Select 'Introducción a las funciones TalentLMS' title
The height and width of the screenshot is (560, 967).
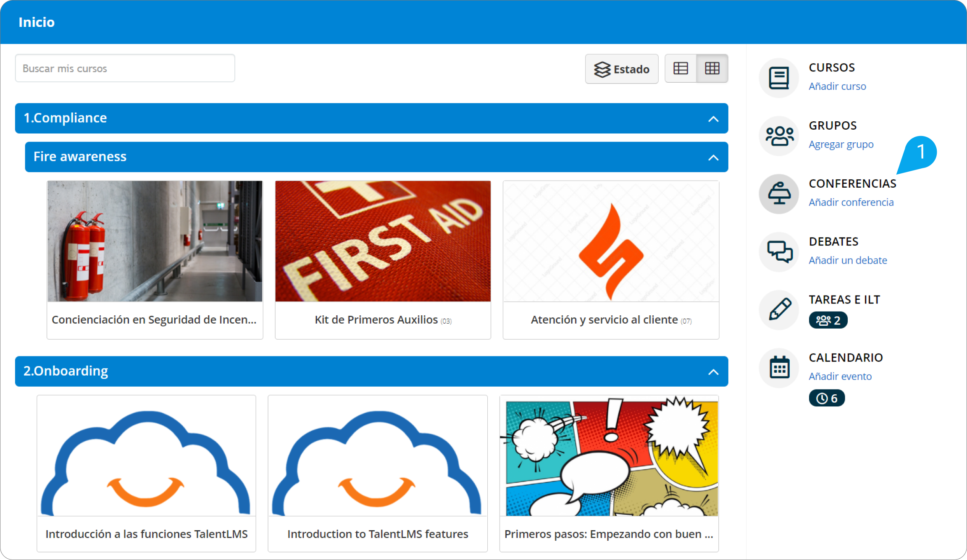click(x=147, y=534)
